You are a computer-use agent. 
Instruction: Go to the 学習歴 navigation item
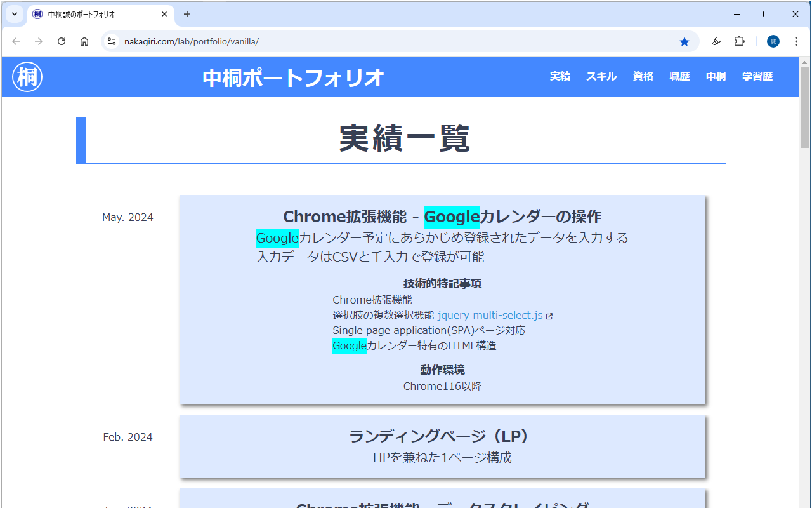tap(757, 76)
